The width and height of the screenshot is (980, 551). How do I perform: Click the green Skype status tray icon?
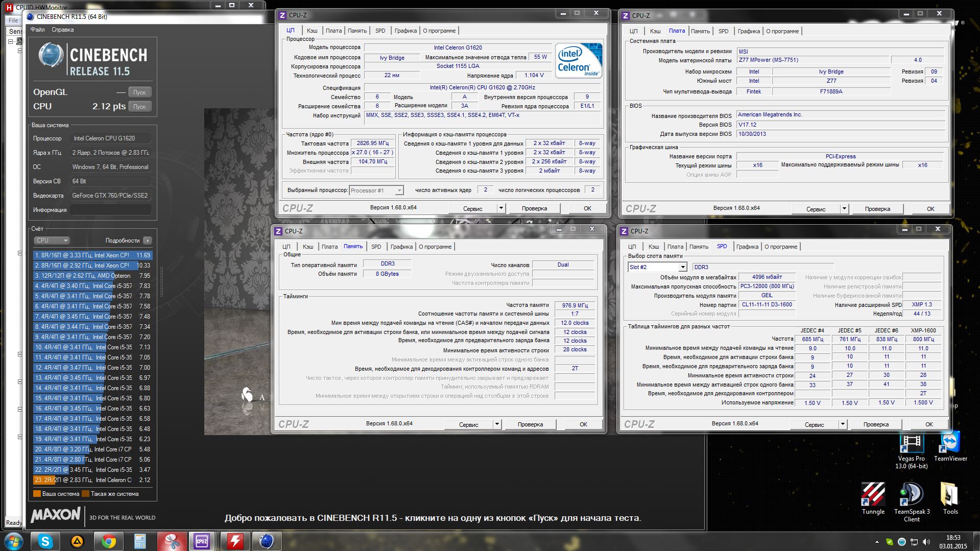[x=890, y=542]
